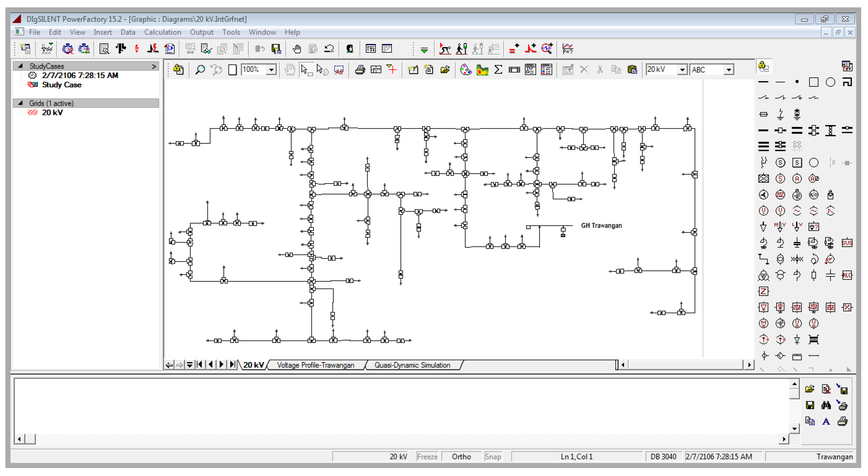Click the Print graphic icon
868x476 pixels.
[x=360, y=70]
